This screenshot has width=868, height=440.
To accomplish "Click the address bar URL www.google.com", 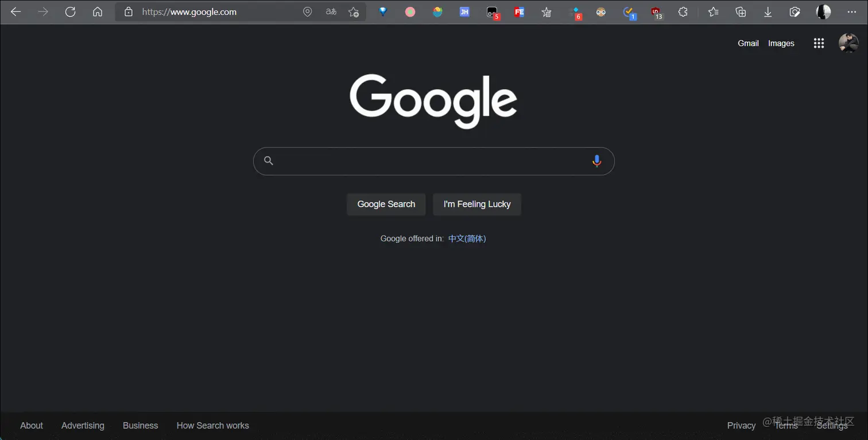I will pyautogui.click(x=189, y=11).
